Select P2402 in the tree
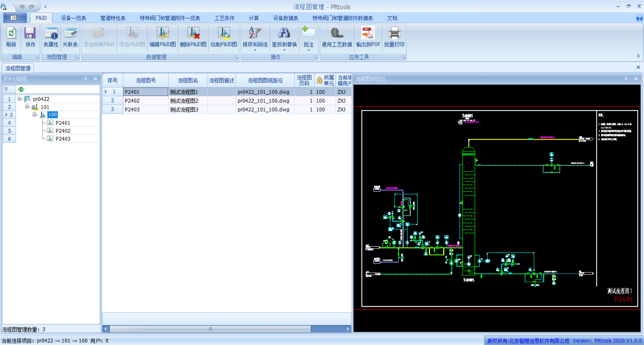644x345 pixels. click(63, 131)
